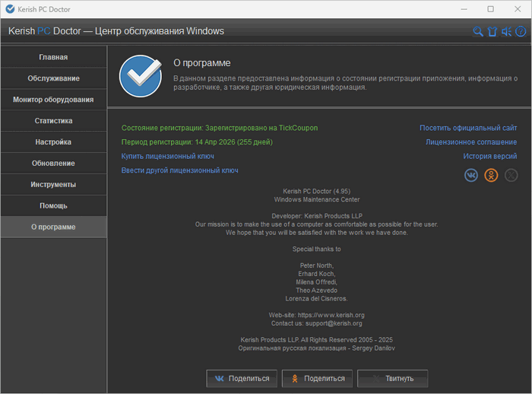Screen dimensions: 532x394
Task: Minimize the Kerish PC Doctor window
Action: point(464,9)
